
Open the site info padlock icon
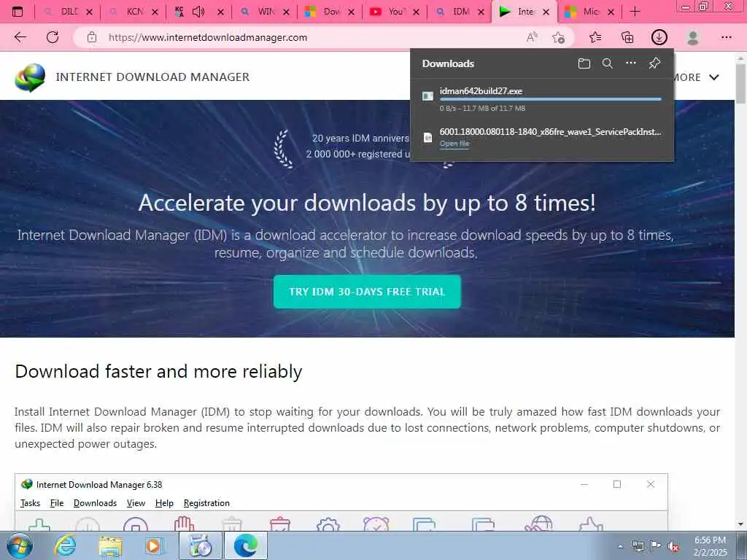point(92,37)
